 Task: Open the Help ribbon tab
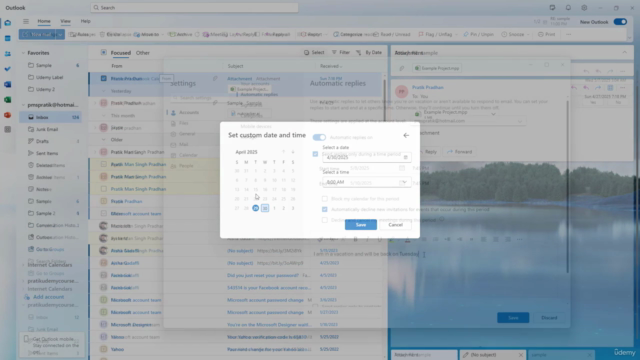[85, 21]
